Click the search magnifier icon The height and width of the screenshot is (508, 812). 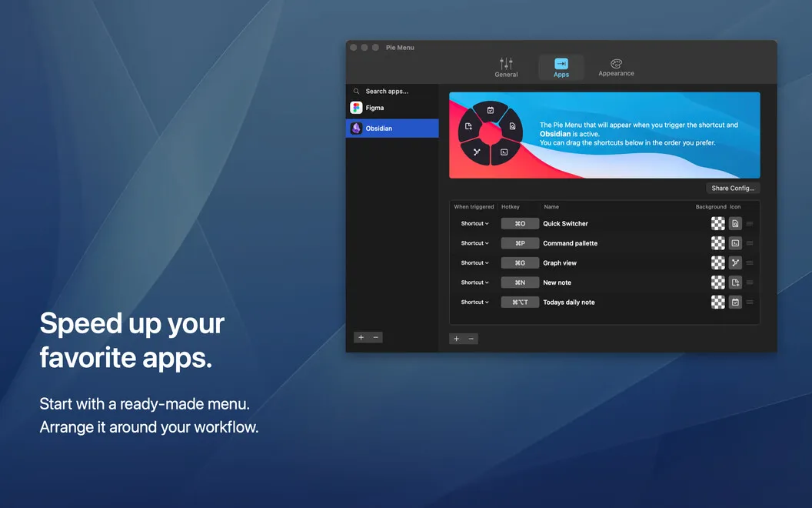356,92
